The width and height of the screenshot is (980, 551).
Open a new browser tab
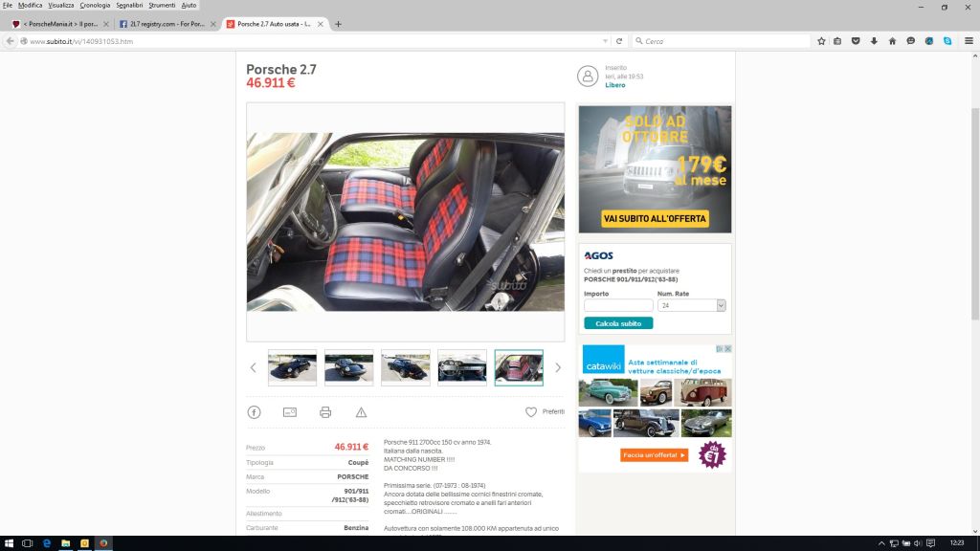coord(338,24)
